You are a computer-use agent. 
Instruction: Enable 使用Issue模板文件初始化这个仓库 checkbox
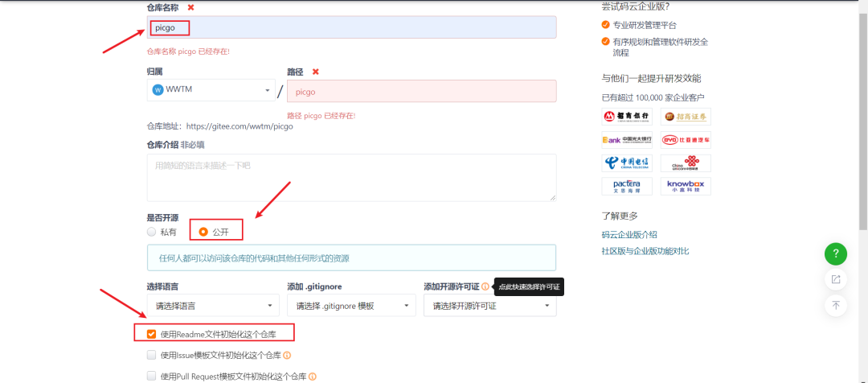coord(151,356)
